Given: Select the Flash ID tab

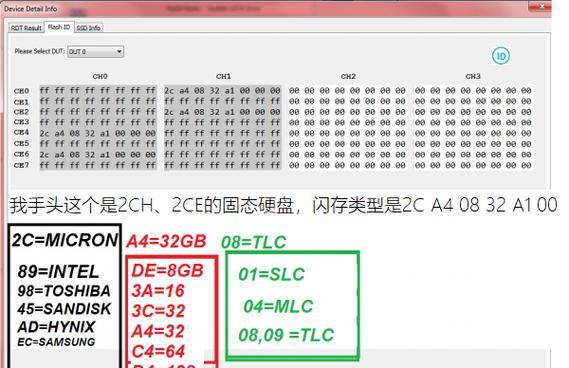Looking at the screenshot, I should [x=59, y=27].
